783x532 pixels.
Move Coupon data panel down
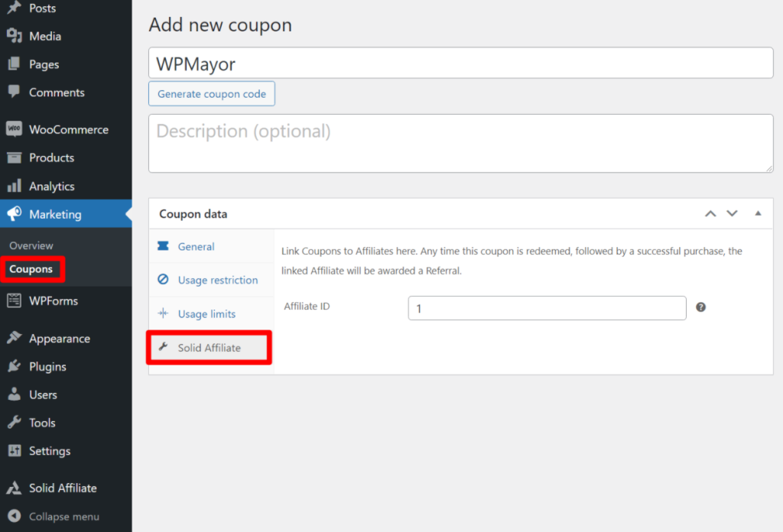732,213
